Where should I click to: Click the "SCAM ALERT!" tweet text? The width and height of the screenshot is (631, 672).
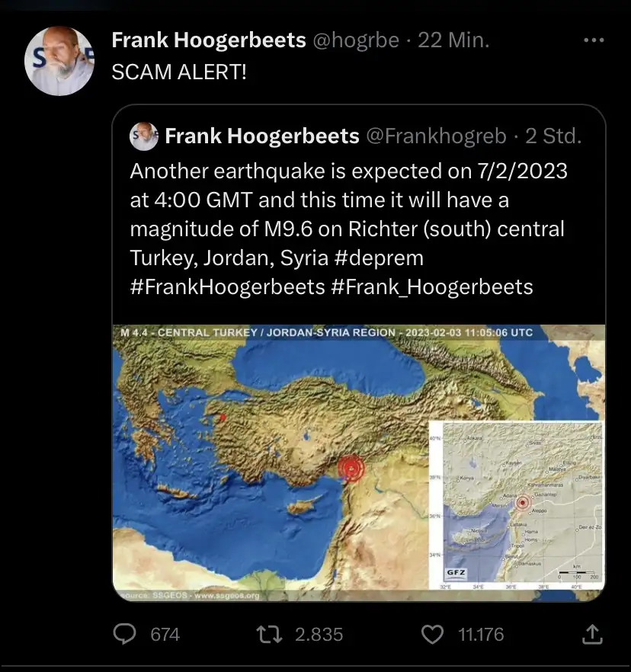click(x=179, y=72)
